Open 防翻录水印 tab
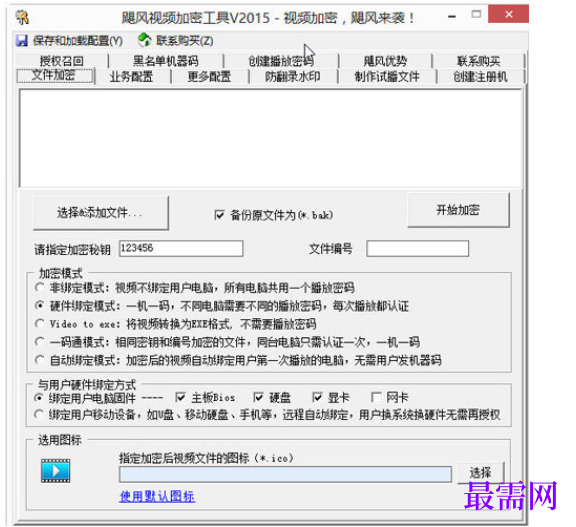The width and height of the screenshot is (576, 527). (292, 77)
